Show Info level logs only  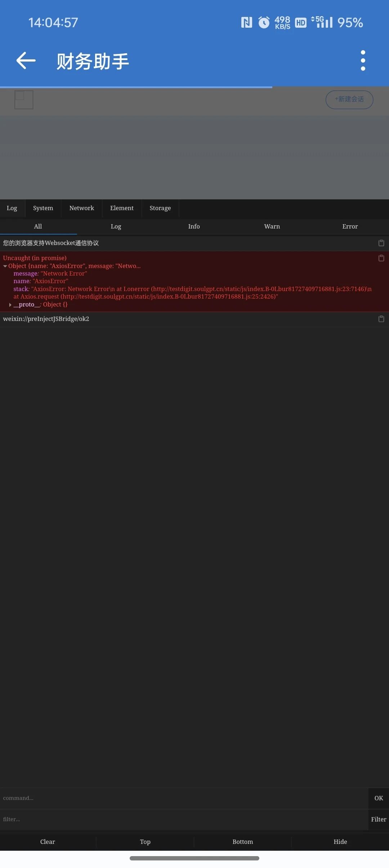click(x=194, y=227)
